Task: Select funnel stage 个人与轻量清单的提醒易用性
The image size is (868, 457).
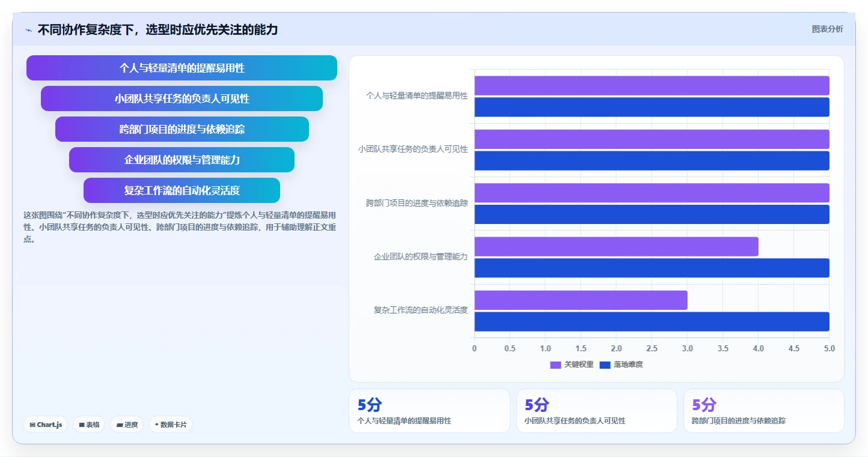Action: pyautogui.click(x=182, y=68)
